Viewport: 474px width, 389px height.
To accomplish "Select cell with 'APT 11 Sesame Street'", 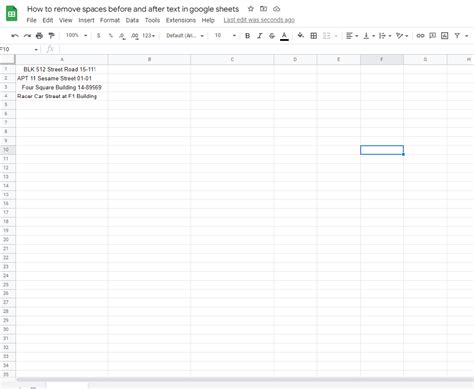I will tap(62, 78).
